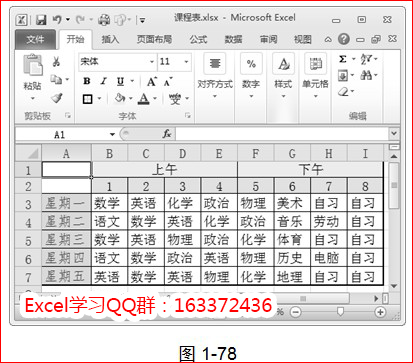Click the cell Borders icon
The width and height of the screenshot is (413, 363).
click(x=87, y=99)
